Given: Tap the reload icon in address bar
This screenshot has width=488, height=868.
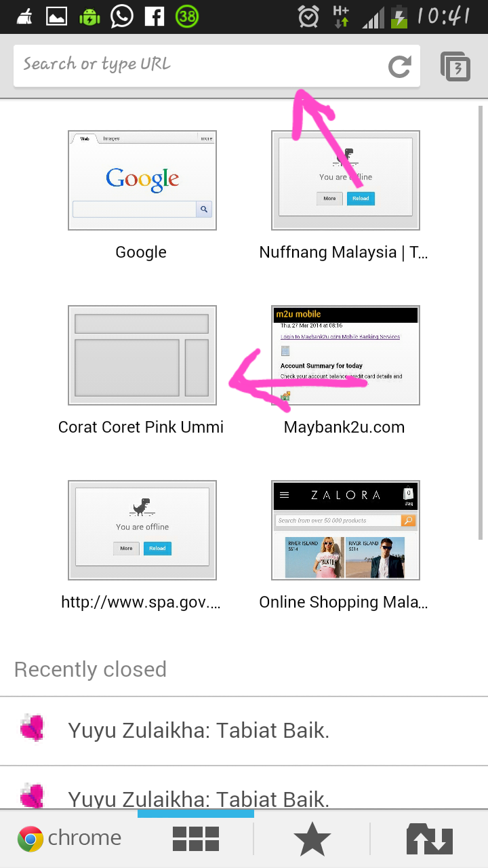Looking at the screenshot, I should coord(399,66).
